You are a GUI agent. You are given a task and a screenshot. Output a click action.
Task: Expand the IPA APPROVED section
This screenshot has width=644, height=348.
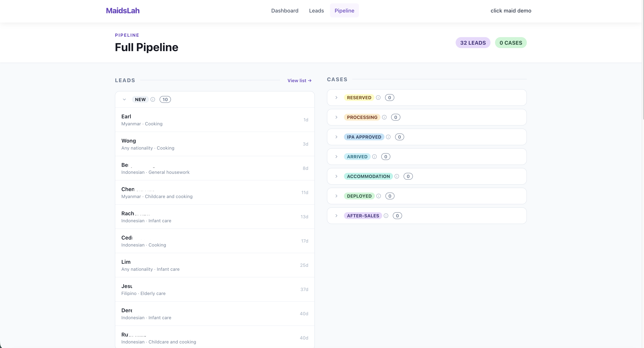pyautogui.click(x=337, y=137)
